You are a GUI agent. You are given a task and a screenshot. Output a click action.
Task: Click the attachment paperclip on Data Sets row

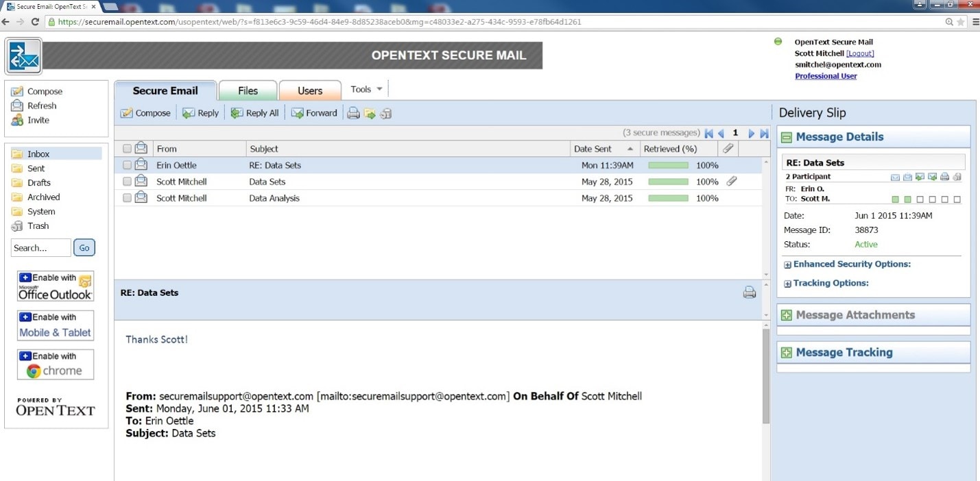pyautogui.click(x=732, y=182)
